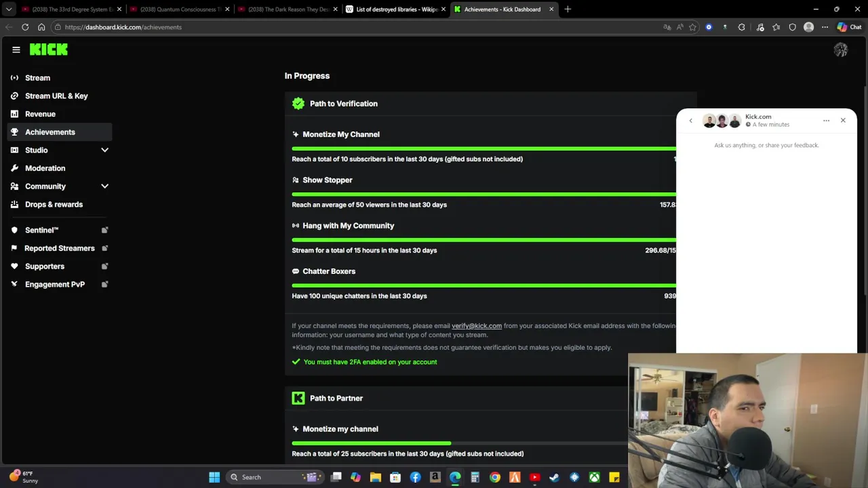Activate the read aloud icon
This screenshot has height=488, width=868.
[x=679, y=27]
